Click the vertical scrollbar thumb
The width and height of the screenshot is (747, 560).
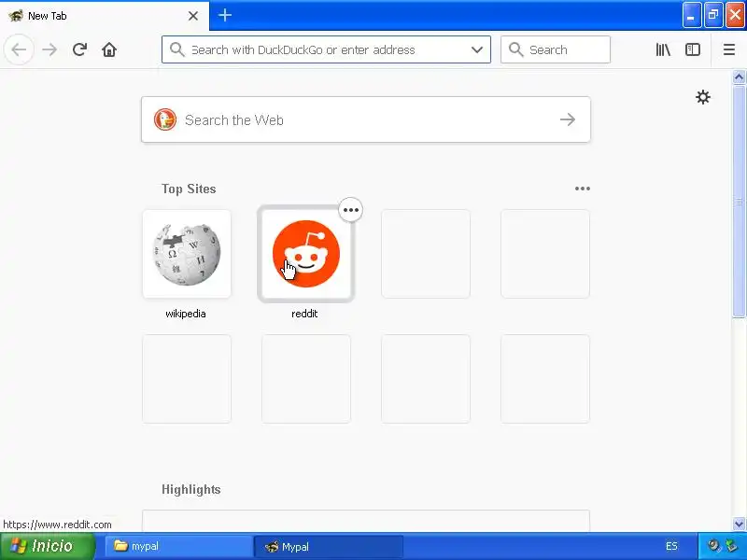point(739,202)
